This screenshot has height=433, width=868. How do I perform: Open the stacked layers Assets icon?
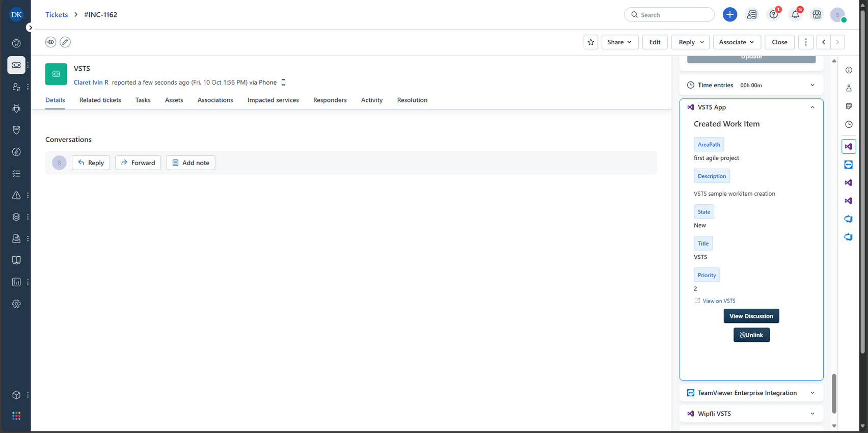[x=16, y=217]
